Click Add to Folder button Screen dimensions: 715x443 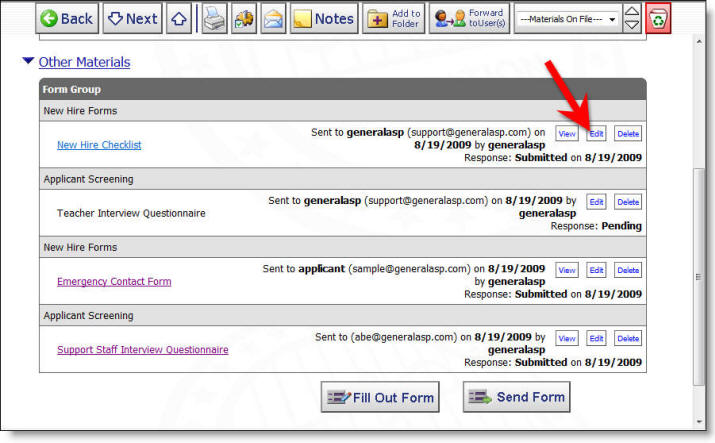pyautogui.click(x=393, y=18)
